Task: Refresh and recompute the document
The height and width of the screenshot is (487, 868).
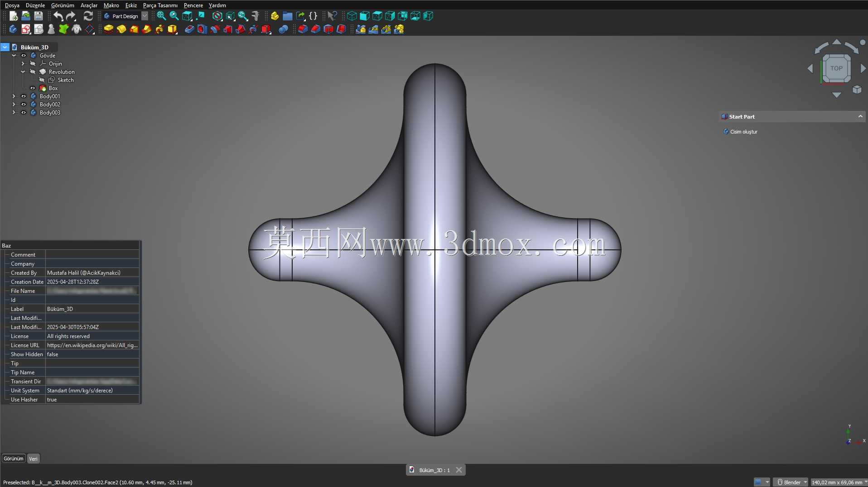Action: [x=88, y=16]
